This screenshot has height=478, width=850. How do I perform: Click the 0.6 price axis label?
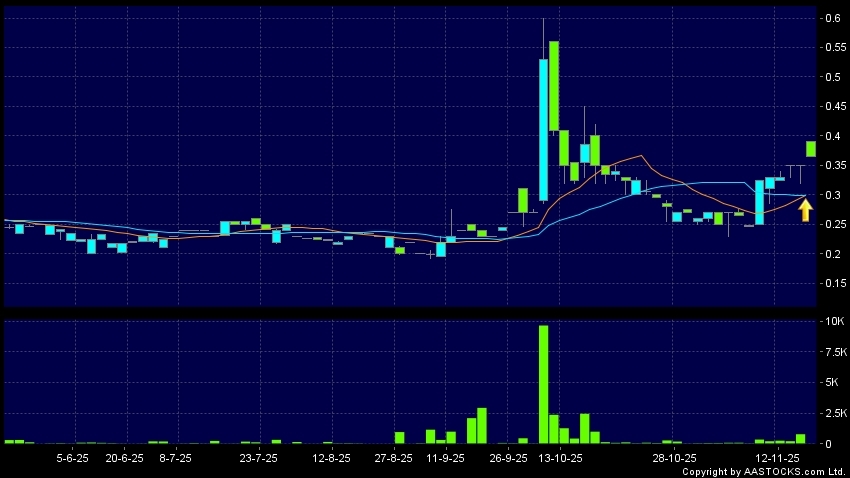click(832, 18)
